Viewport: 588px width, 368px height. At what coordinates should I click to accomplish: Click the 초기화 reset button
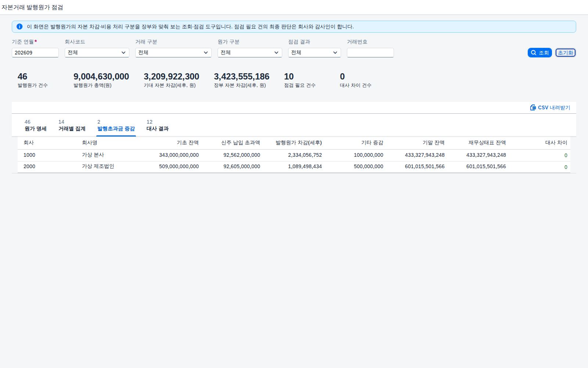[566, 53]
